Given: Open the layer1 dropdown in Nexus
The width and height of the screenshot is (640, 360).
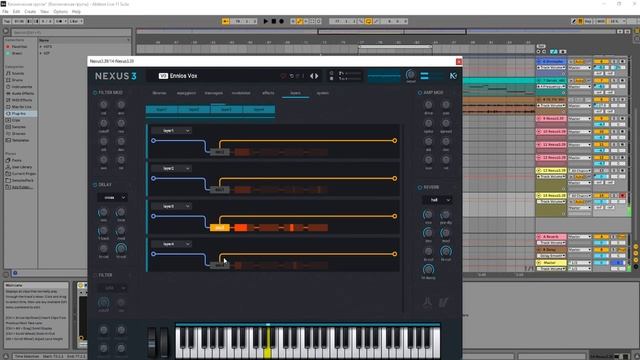Looking at the screenshot, I should point(171,131).
